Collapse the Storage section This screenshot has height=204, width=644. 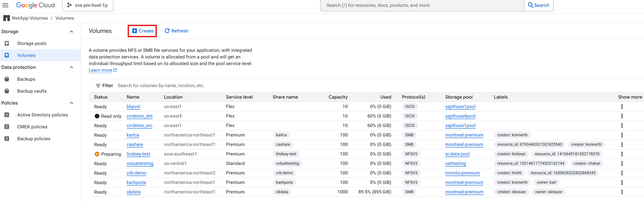[x=72, y=32]
